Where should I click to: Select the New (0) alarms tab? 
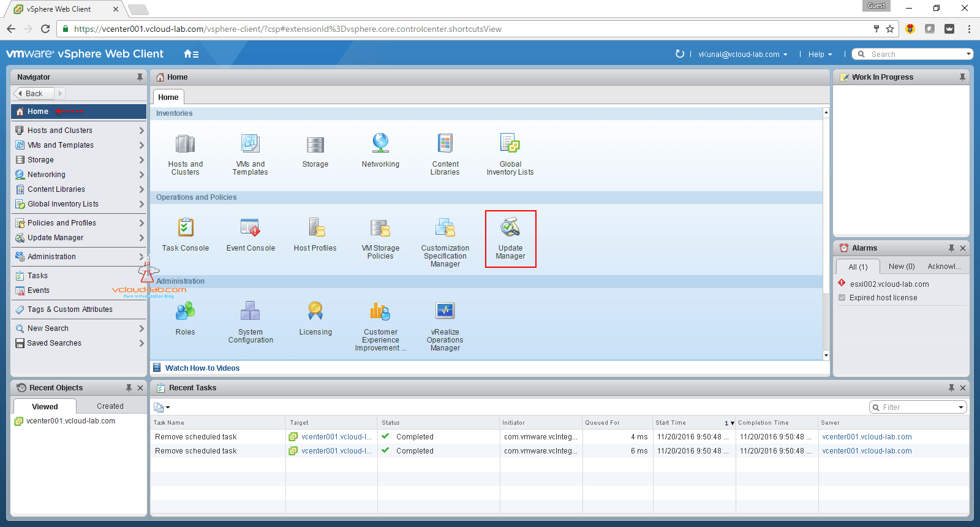[902, 267]
